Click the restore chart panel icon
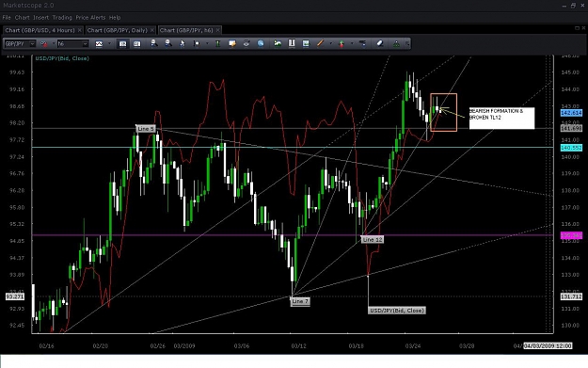 pos(577,28)
